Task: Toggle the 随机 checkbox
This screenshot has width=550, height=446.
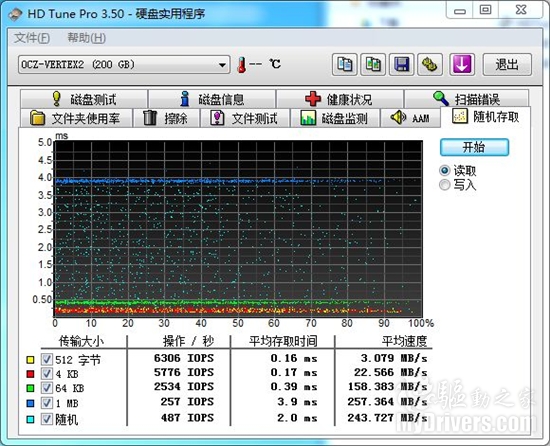Action: pyautogui.click(x=47, y=419)
